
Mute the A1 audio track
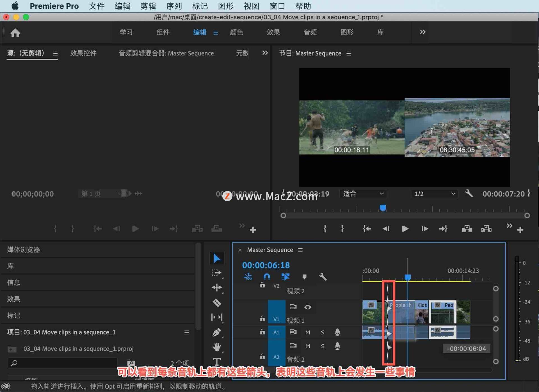(x=308, y=332)
